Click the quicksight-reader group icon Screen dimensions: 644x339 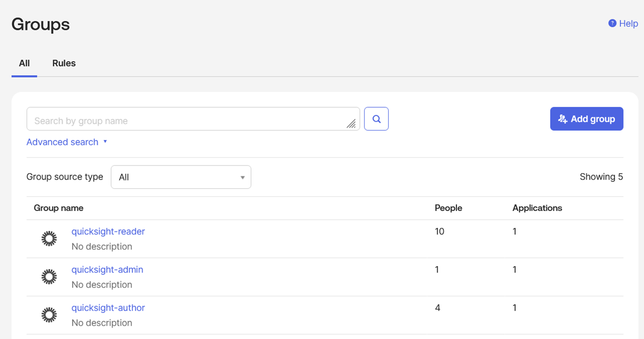tap(49, 239)
